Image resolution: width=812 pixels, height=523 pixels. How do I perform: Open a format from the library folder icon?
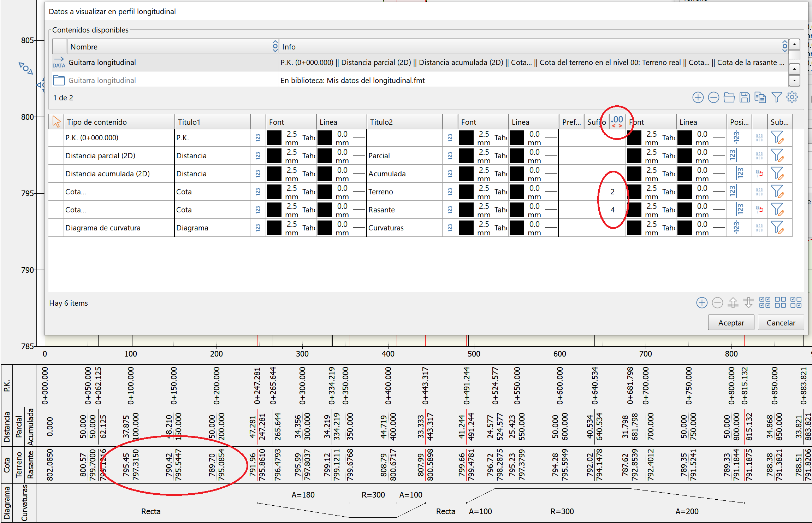tap(729, 98)
